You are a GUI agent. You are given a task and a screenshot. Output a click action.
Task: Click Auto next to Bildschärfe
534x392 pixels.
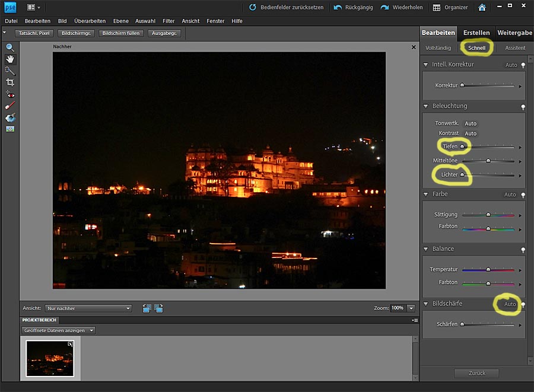[510, 304]
